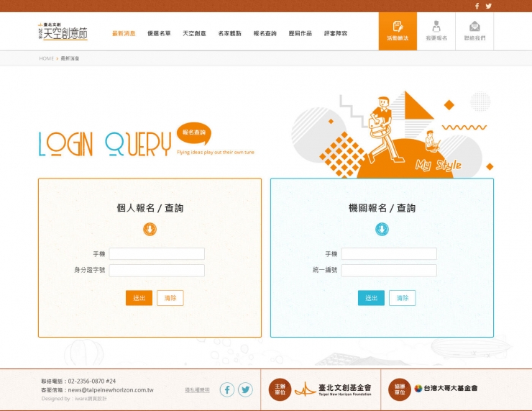Image resolution: width=532 pixels, height=411 pixels.
Task: Click orange down-arrow icon under 個人報名
Action: (150, 229)
